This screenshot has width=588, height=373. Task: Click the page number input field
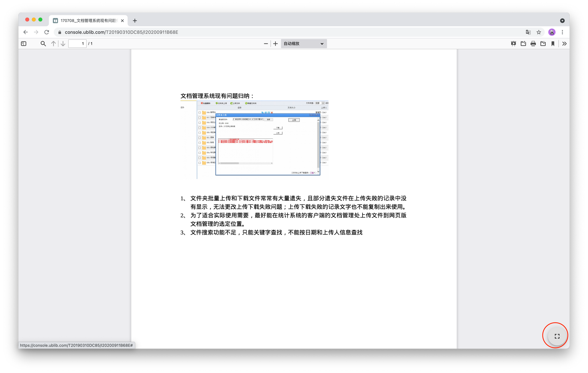pos(77,44)
